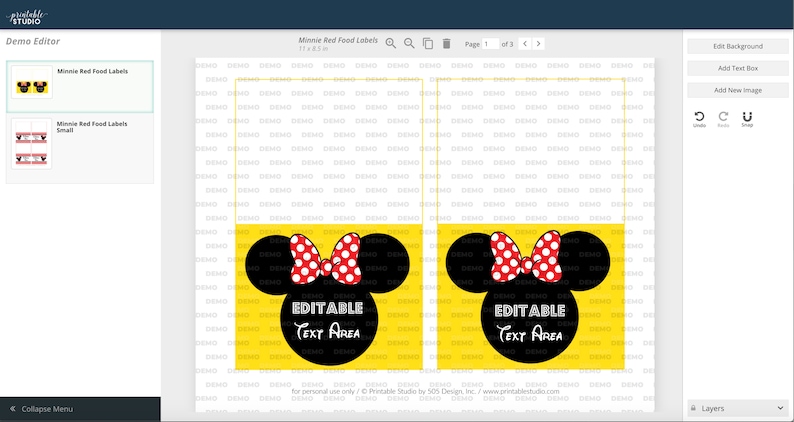Click the Demo Editor heading
794x422 pixels.
pos(33,42)
